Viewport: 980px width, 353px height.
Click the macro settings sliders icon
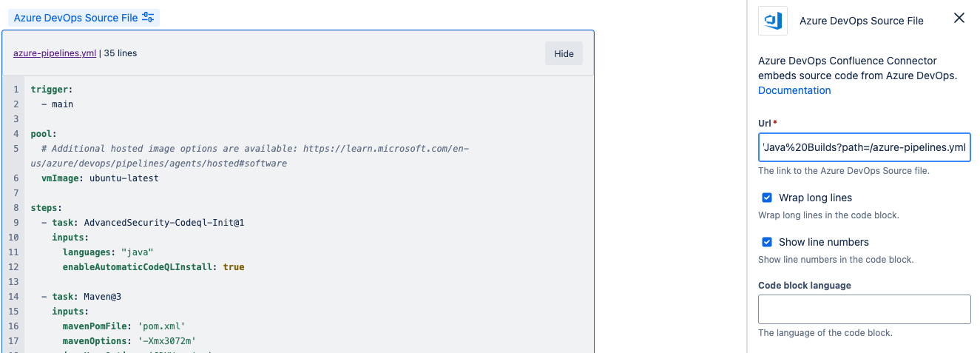148,18
